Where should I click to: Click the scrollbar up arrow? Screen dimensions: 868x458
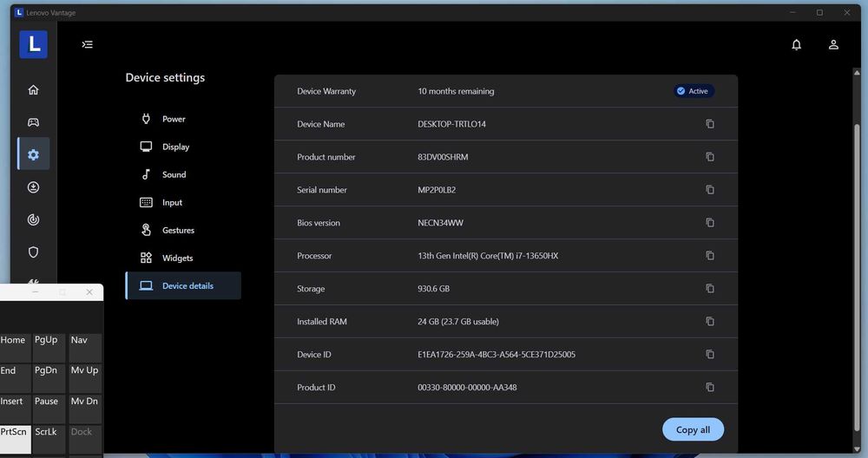pos(857,73)
